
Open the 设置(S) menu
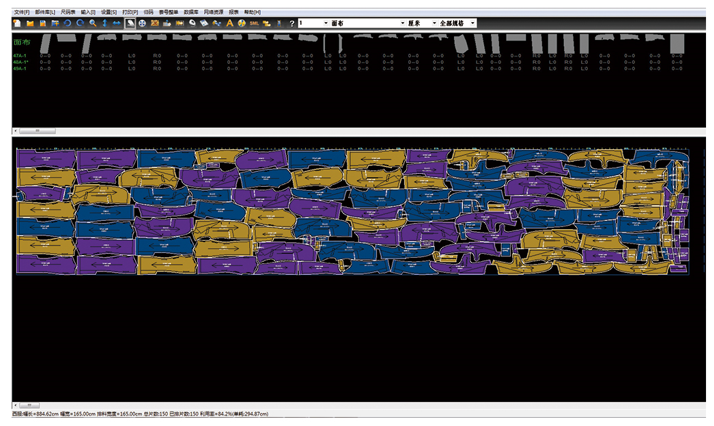(x=110, y=11)
